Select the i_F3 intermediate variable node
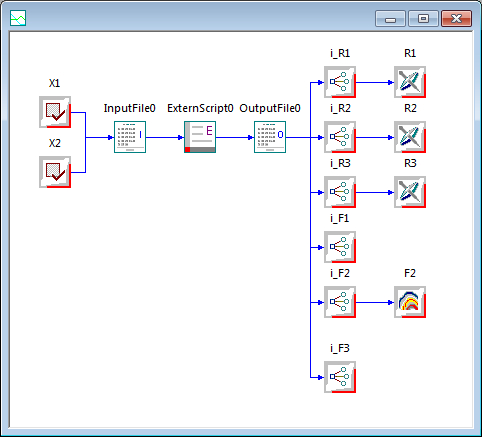The width and height of the screenshot is (482, 437). 340,377
